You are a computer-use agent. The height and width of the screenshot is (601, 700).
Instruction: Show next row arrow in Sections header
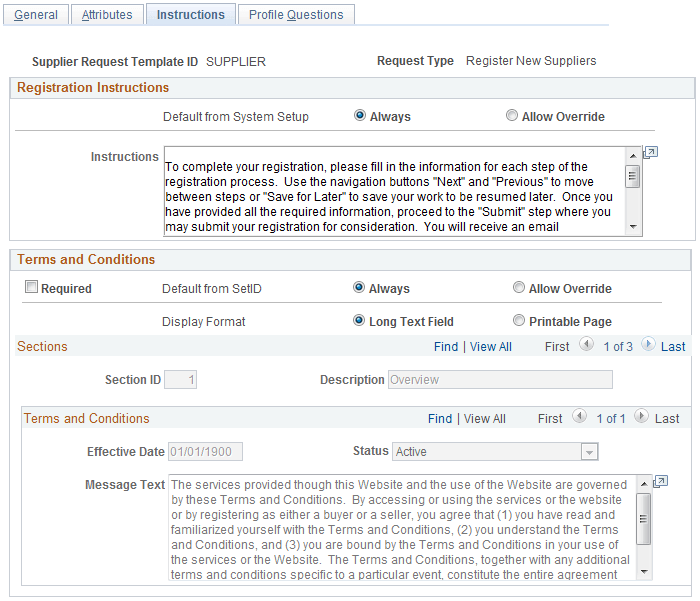(648, 344)
